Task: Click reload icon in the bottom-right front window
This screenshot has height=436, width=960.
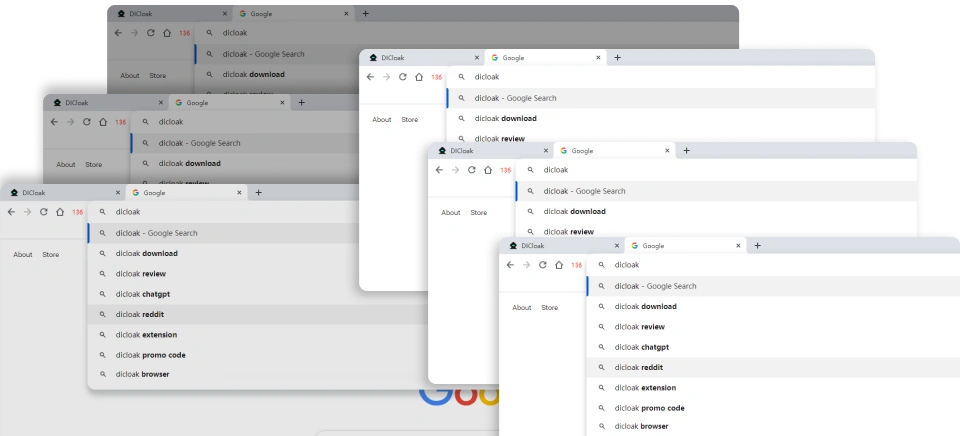Action: click(x=543, y=265)
